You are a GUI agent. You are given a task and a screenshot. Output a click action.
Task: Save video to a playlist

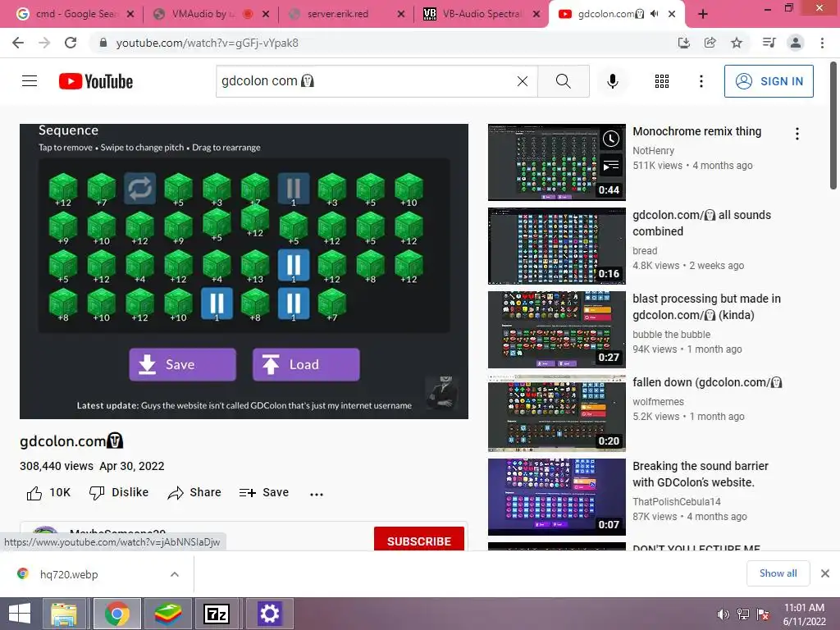[x=264, y=493]
